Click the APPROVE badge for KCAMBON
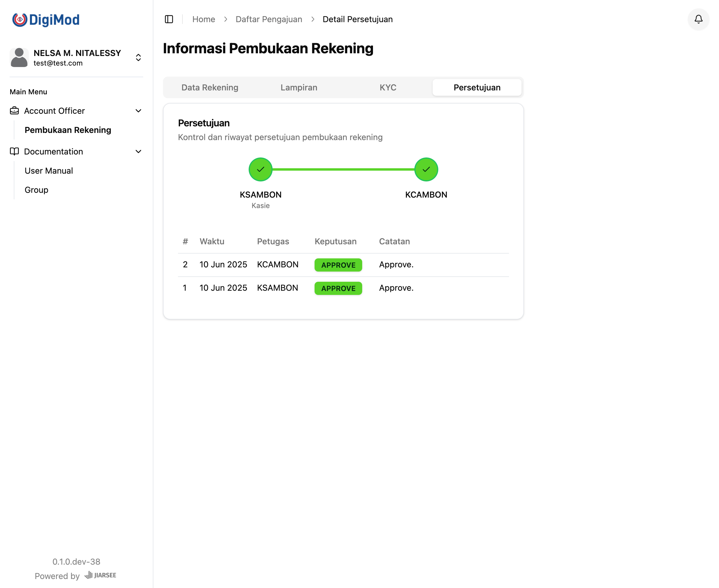The image size is (719, 588). pyautogui.click(x=338, y=265)
